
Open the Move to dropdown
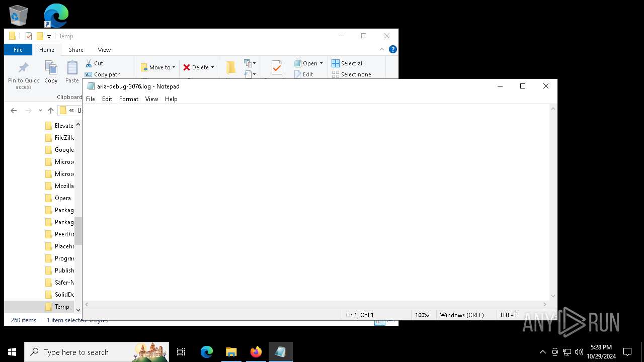point(158,67)
